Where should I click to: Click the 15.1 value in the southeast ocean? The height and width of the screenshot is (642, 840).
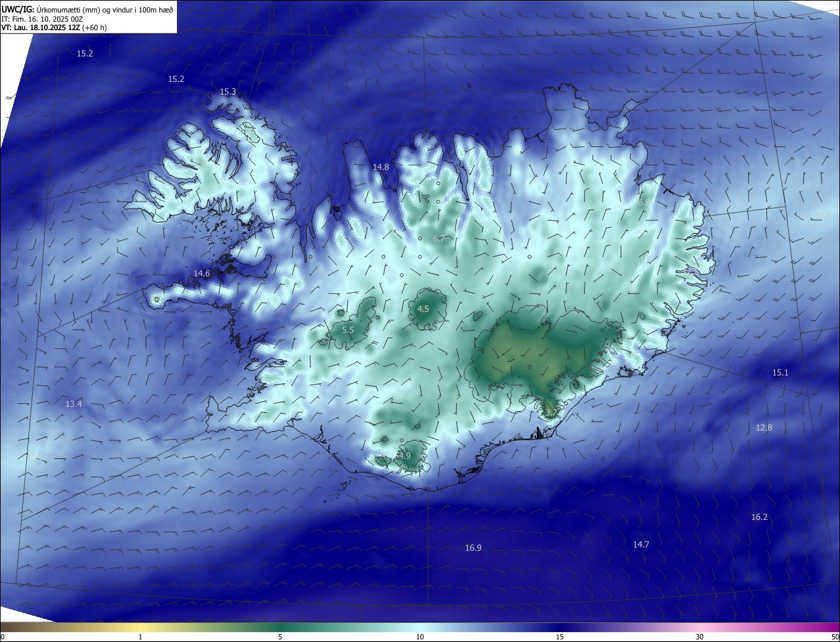[780, 372]
